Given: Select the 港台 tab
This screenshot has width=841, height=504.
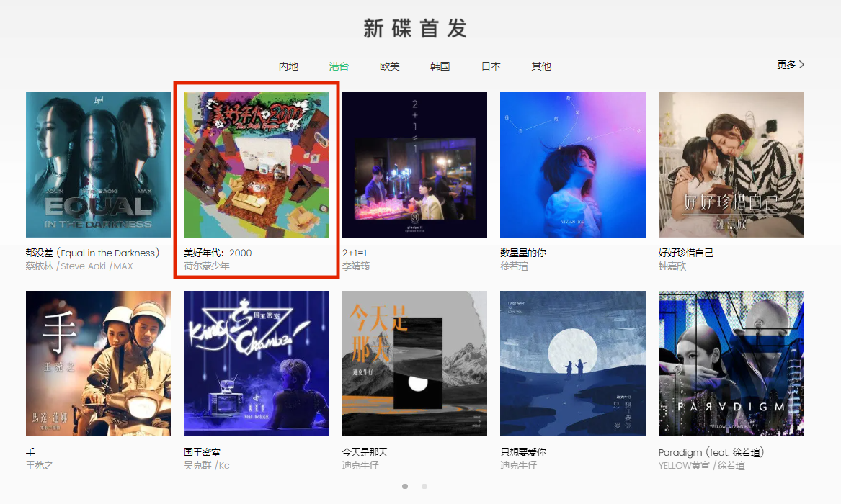Looking at the screenshot, I should (x=339, y=66).
